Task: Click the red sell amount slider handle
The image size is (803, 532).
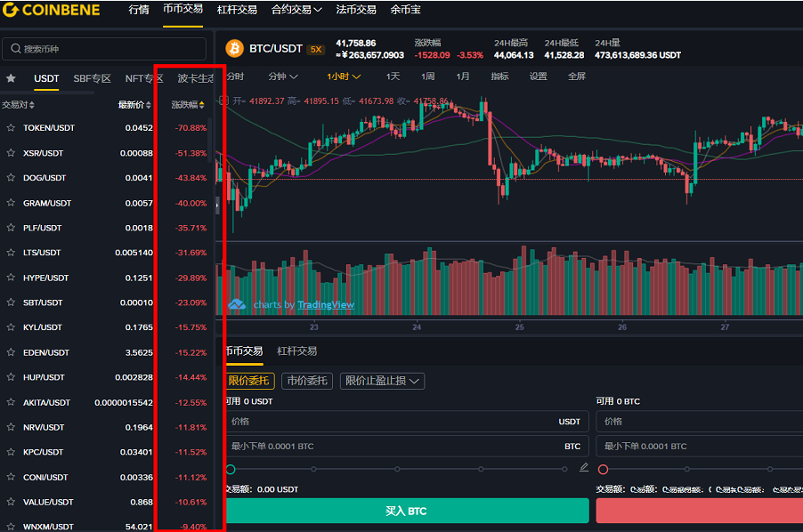Action: [604, 469]
